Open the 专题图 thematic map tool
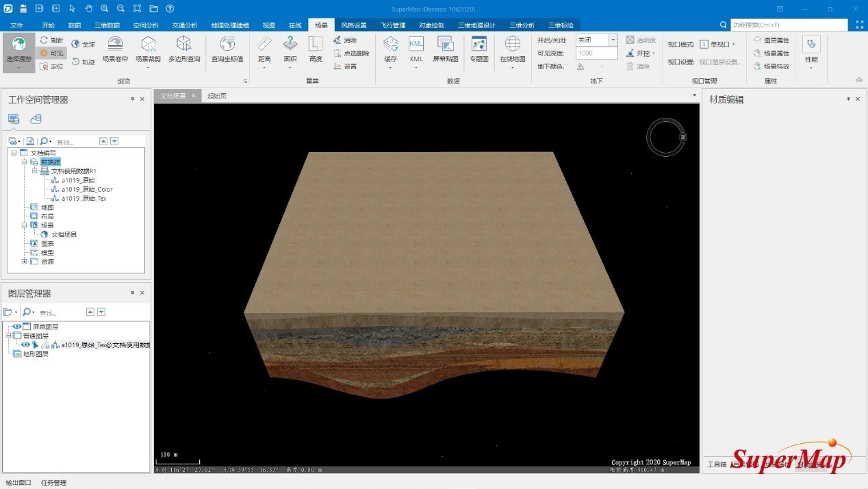Screen dimensions: 868x489 click(x=479, y=49)
